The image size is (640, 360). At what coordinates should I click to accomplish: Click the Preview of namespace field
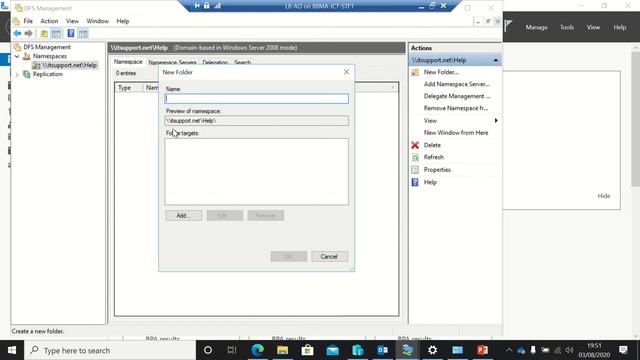257,121
